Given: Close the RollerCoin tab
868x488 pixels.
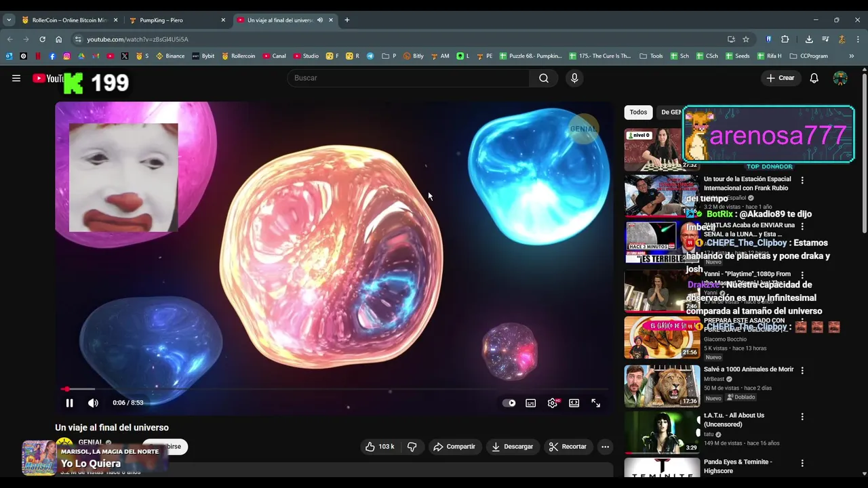Looking at the screenshot, I should [115, 20].
